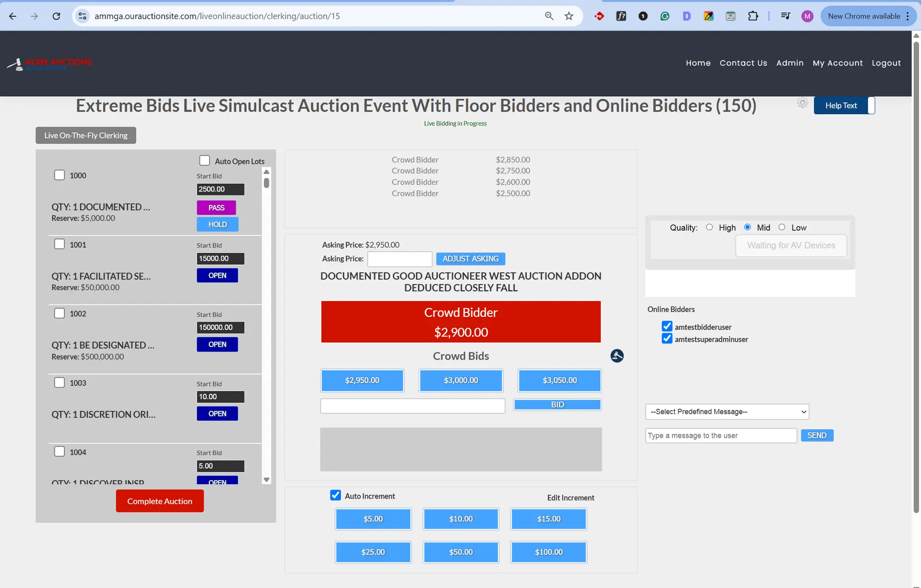Click lot 1000 Start Bid field 2500.00
The height and width of the screenshot is (588, 921).
[x=220, y=189]
